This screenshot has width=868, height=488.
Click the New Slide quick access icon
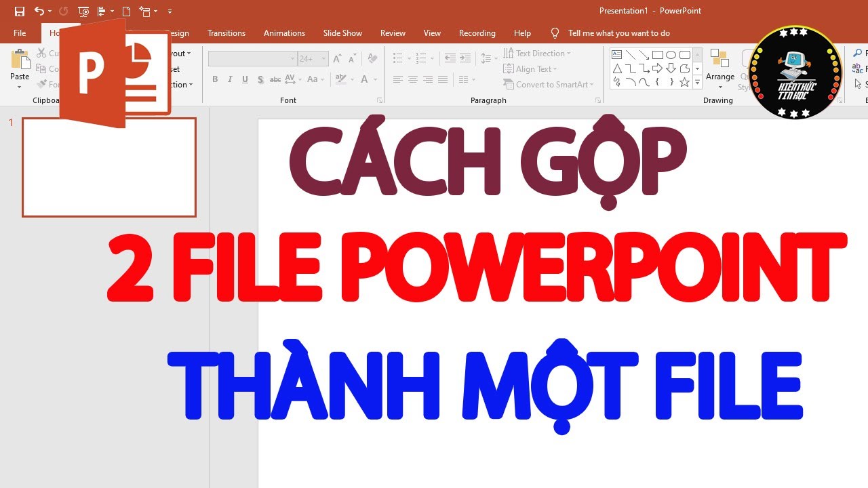(144, 12)
